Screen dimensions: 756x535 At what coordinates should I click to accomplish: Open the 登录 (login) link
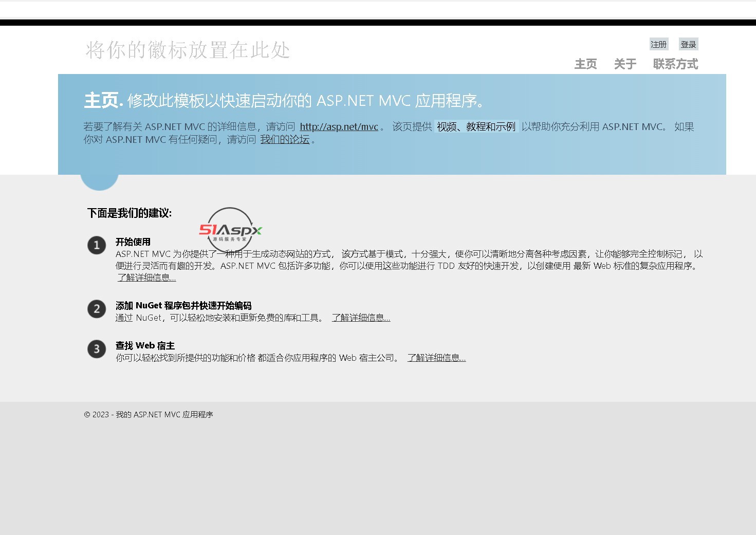point(688,44)
